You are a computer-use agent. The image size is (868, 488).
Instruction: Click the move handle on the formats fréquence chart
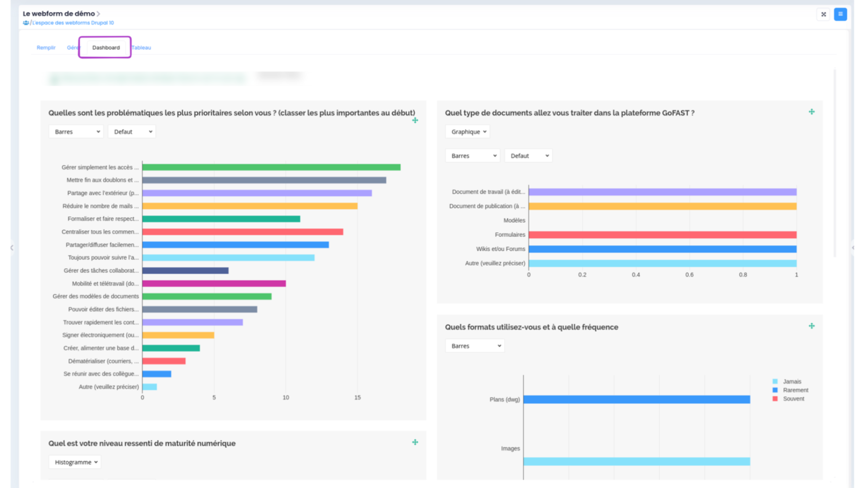click(x=812, y=326)
